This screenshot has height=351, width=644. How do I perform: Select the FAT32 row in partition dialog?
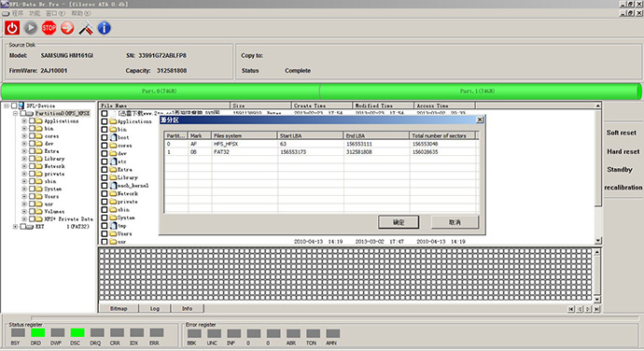coord(321,152)
